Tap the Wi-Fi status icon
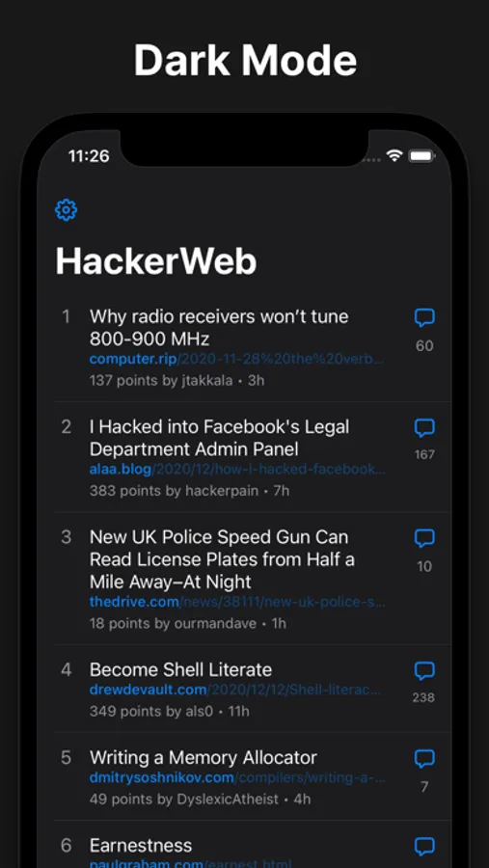Viewport: 489px width, 868px height. click(x=394, y=156)
